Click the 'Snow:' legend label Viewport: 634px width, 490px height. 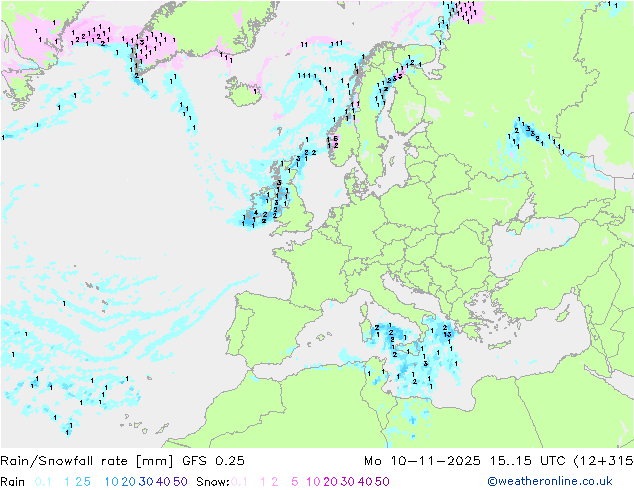(213, 482)
